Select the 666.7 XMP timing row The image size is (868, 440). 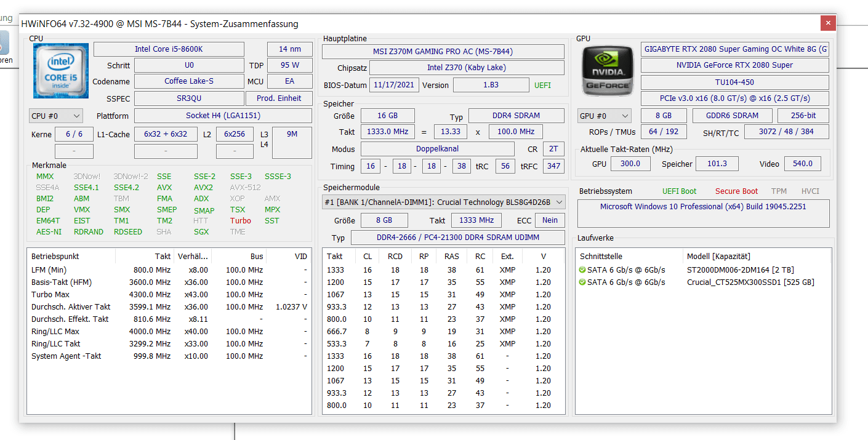point(443,332)
